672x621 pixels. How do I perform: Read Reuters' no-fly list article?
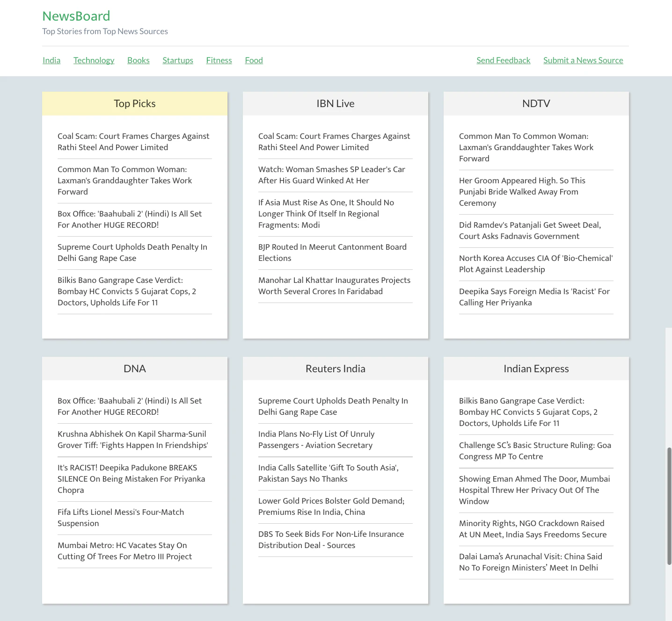coord(316,440)
